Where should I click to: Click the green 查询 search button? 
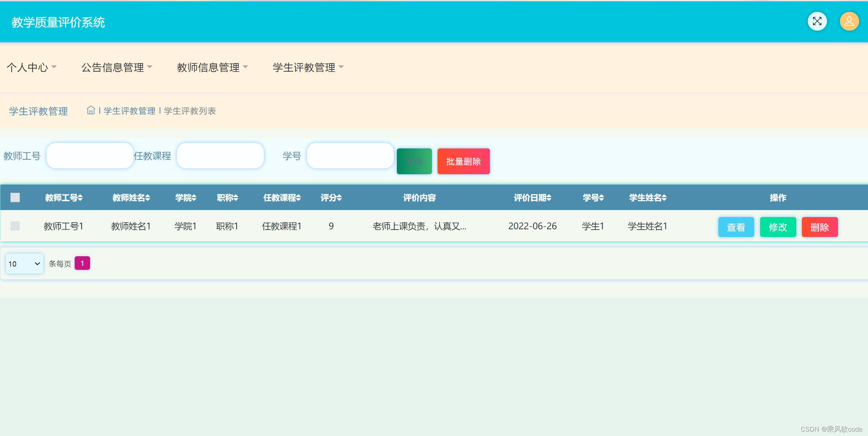[414, 161]
